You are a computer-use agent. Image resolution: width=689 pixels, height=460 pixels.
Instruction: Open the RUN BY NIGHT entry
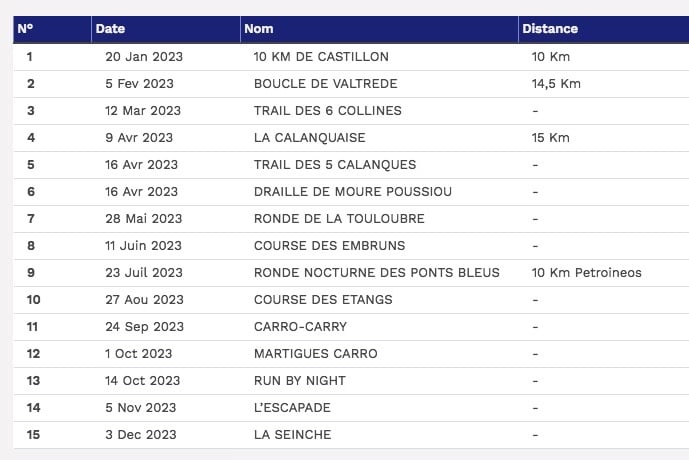[x=300, y=381]
